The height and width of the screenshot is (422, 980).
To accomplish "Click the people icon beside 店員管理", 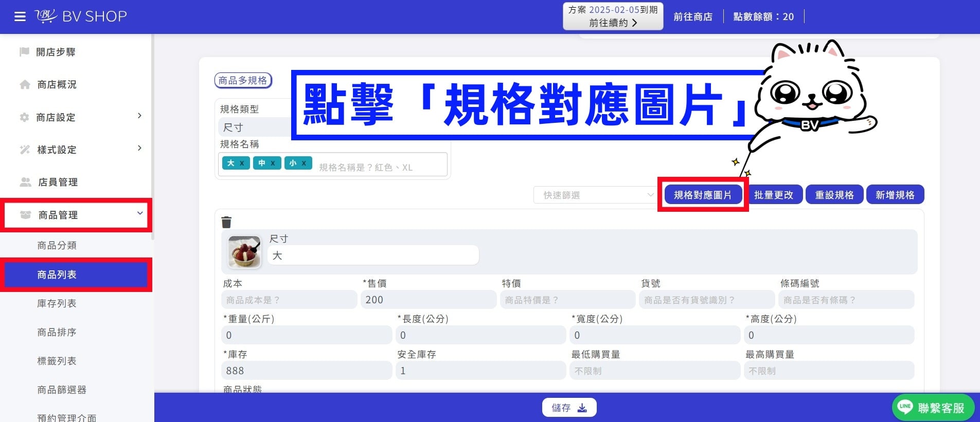I will point(25,182).
